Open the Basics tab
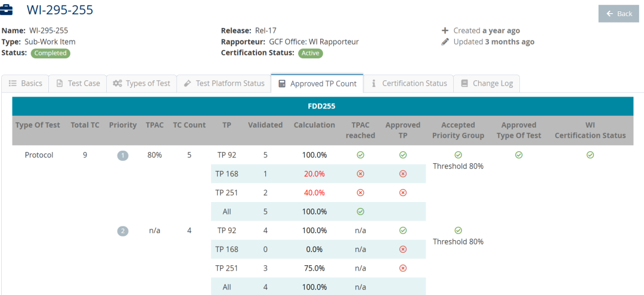The image size is (644, 295). point(26,83)
